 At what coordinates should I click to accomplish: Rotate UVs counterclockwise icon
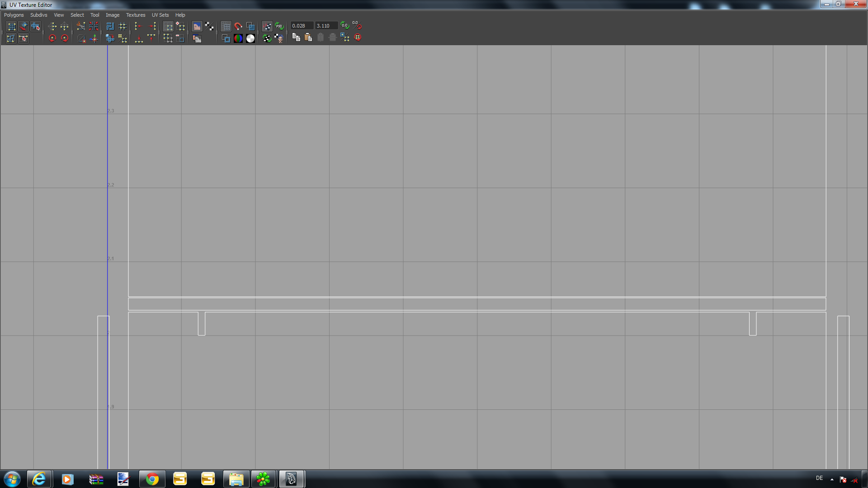(52, 38)
